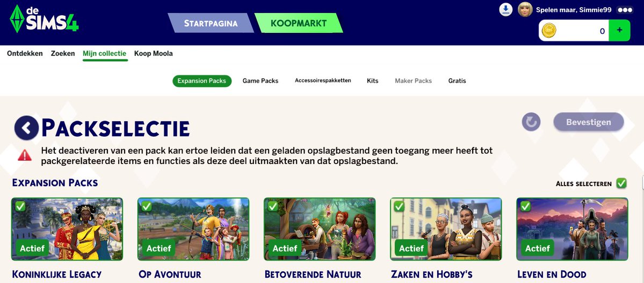Click the Op Avontuur title text
This screenshot has height=283, width=644.
tap(170, 274)
